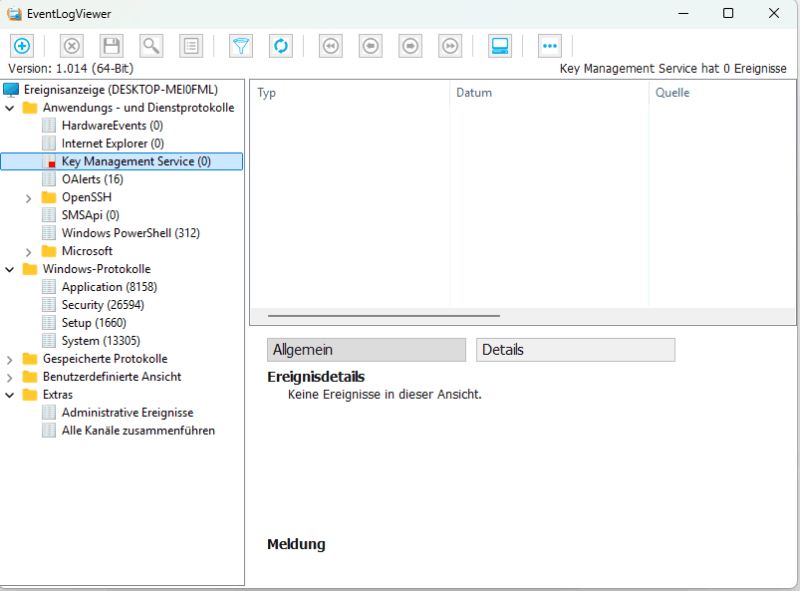
Task: Click the blue plus add icon
Action: [21, 45]
